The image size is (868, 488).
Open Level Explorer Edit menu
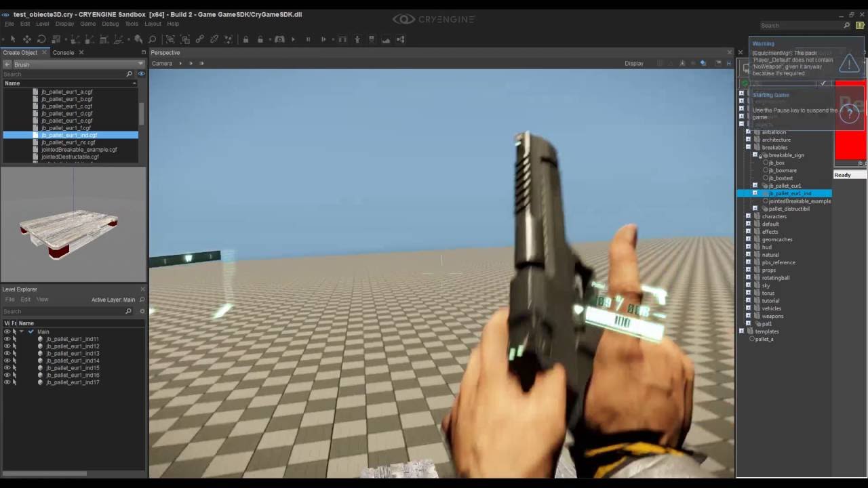click(25, 299)
